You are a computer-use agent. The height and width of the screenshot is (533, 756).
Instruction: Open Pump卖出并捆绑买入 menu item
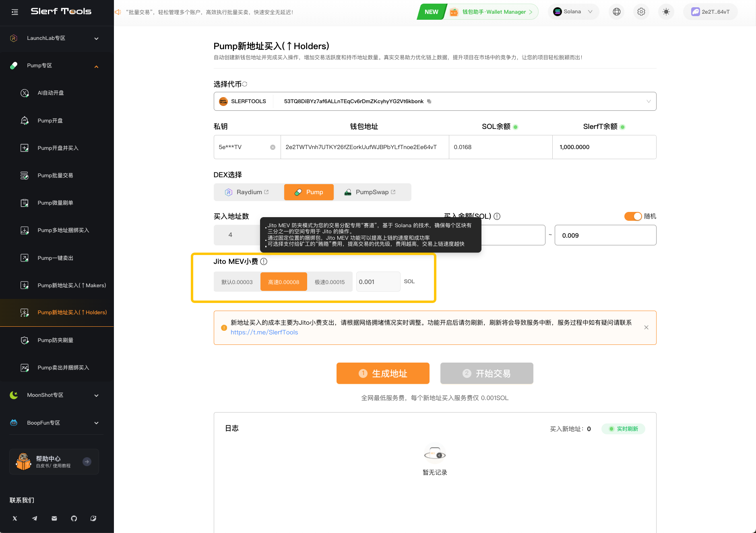click(x=57, y=367)
